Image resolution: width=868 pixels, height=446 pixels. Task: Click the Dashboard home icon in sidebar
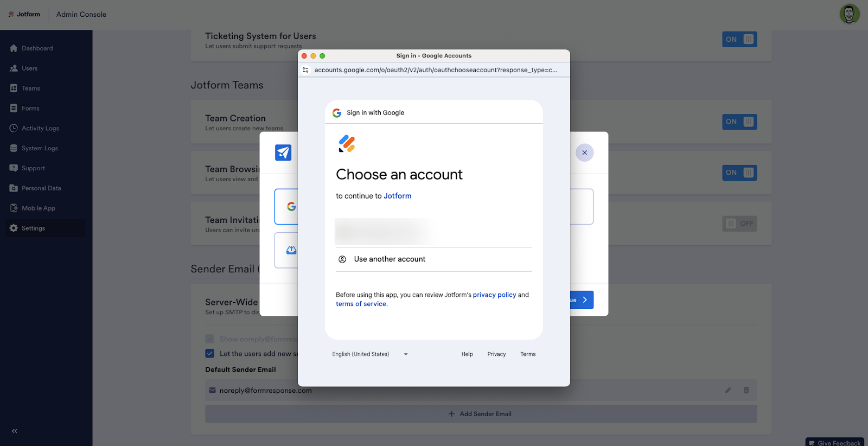point(14,48)
